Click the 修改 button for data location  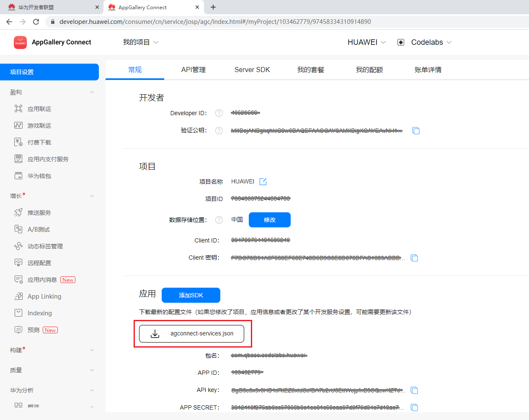(x=269, y=220)
